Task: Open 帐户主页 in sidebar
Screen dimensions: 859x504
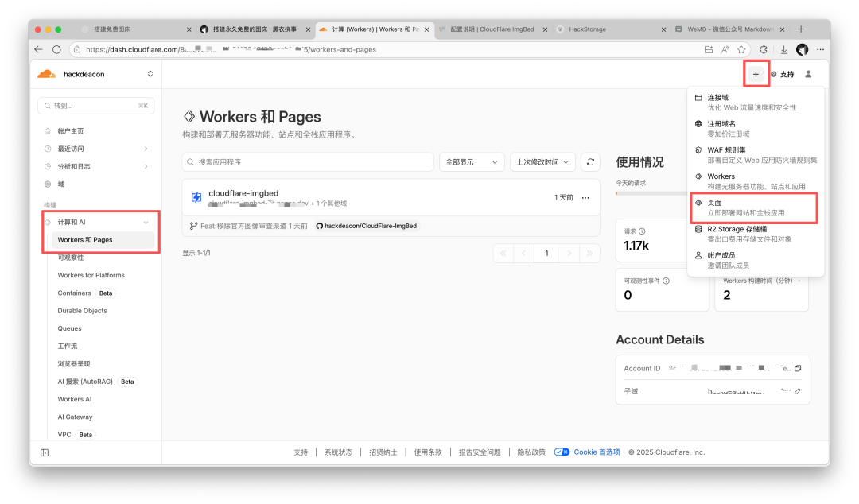Action: [71, 131]
